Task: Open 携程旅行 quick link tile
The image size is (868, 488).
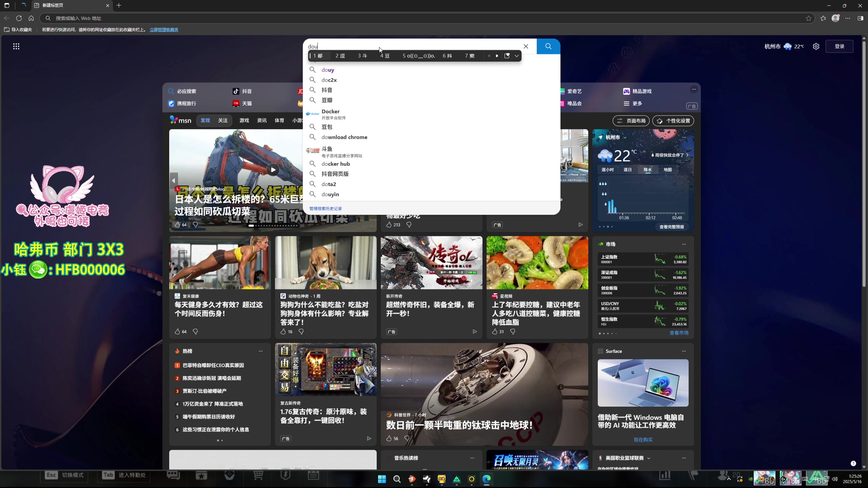Action: tap(182, 103)
